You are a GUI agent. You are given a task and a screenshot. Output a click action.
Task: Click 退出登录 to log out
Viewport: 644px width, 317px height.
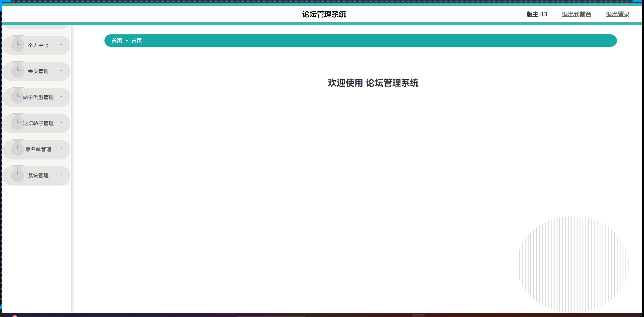[x=617, y=14]
